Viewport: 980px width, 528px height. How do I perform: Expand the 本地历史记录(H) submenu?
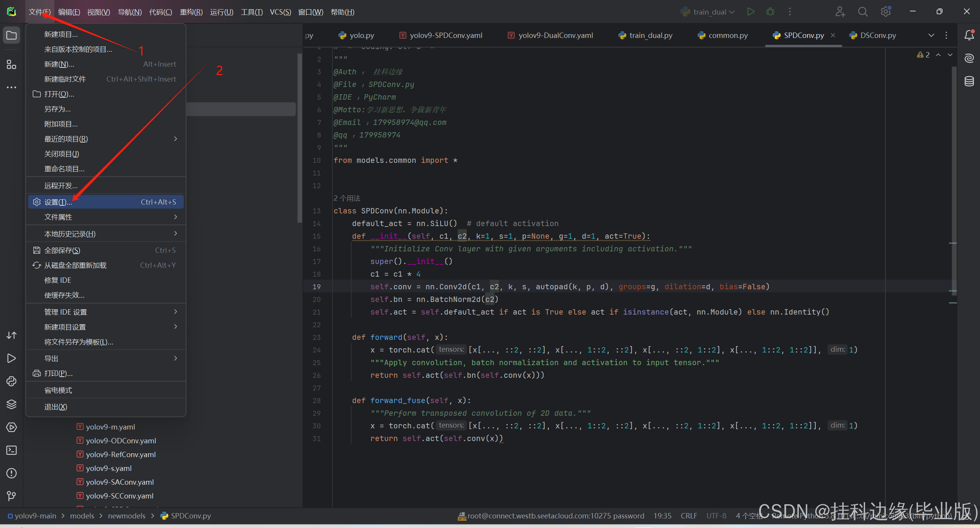click(x=106, y=234)
